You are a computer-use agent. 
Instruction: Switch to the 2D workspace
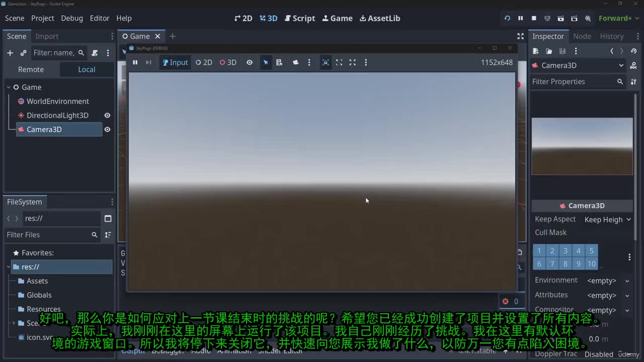[x=244, y=18]
